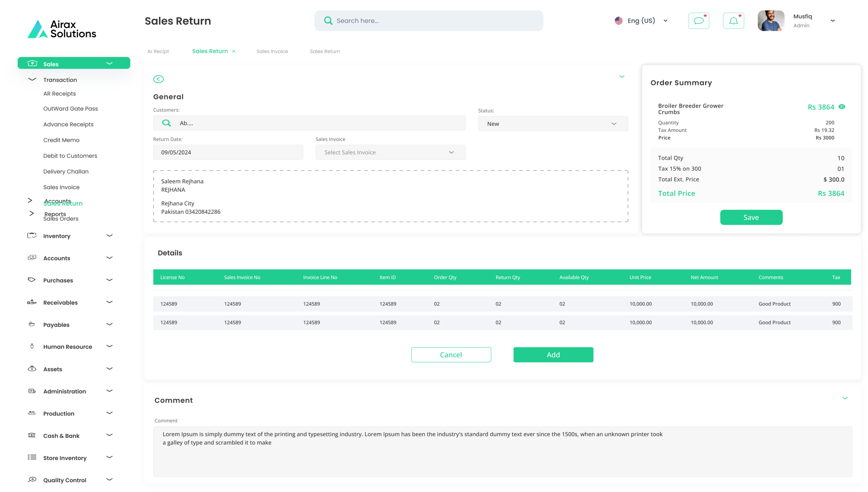Open the Eng (US) language dropdown
This screenshot has height=492, width=868.
(641, 21)
